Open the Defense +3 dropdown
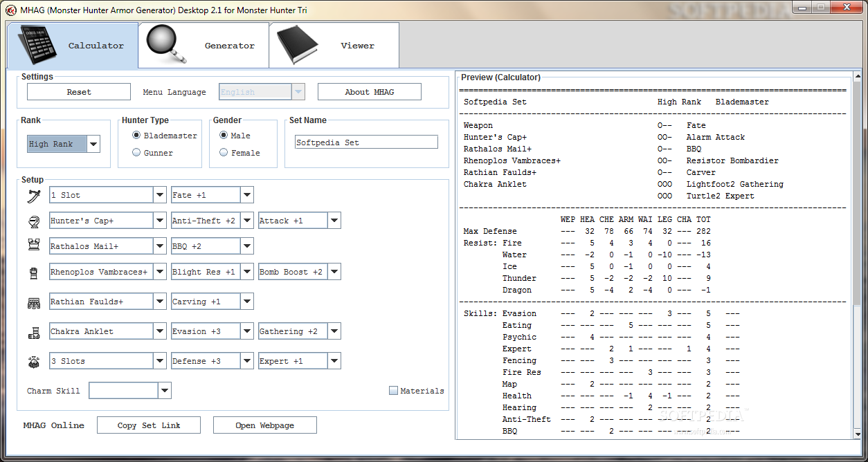Image resolution: width=868 pixels, height=462 pixels. point(247,361)
